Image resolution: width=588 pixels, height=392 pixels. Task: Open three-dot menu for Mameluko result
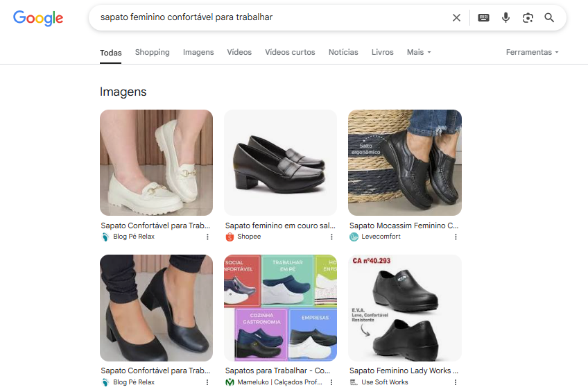331,382
